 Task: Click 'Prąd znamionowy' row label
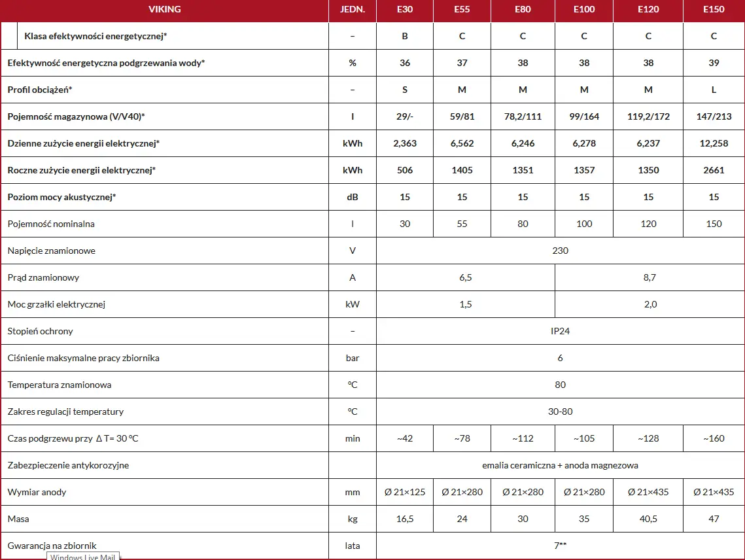pos(43,277)
